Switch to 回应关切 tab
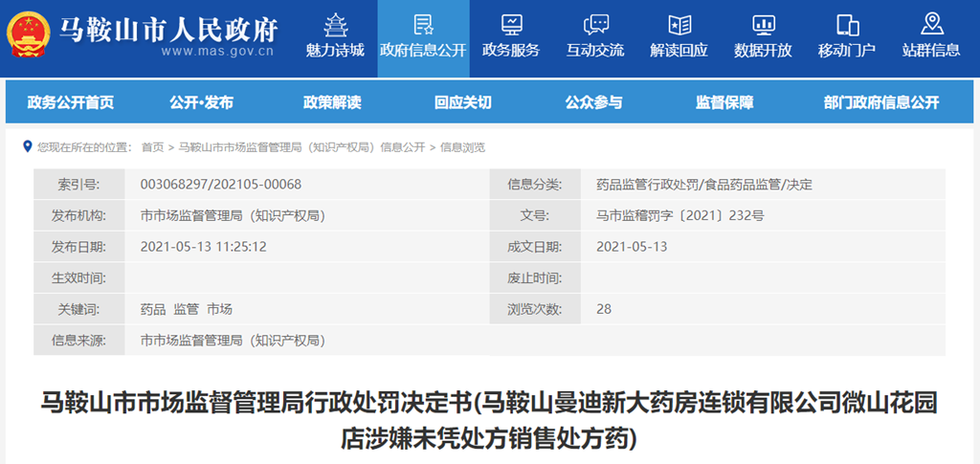Image resolution: width=980 pixels, height=464 pixels. [463, 103]
